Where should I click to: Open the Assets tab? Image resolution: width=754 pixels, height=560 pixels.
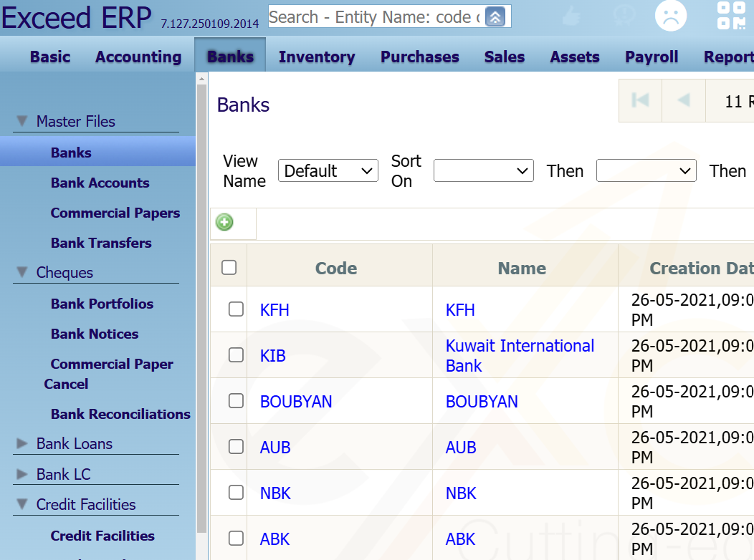pyautogui.click(x=575, y=57)
